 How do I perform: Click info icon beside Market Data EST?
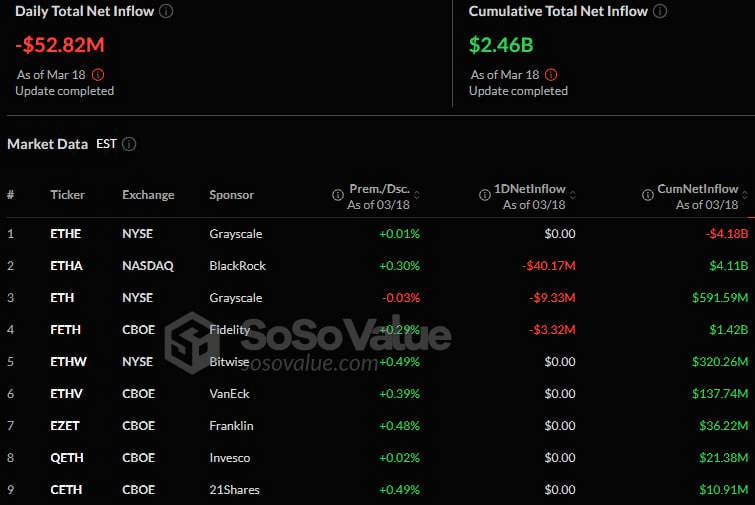129,144
